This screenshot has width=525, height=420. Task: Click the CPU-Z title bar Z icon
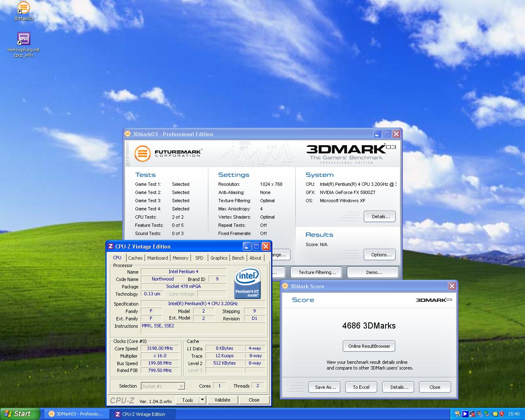point(111,246)
